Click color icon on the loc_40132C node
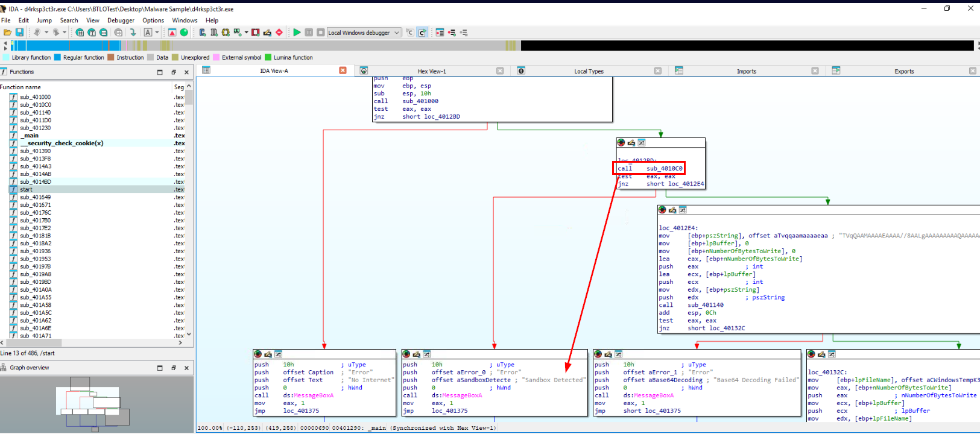This screenshot has height=434, width=980. coord(811,354)
